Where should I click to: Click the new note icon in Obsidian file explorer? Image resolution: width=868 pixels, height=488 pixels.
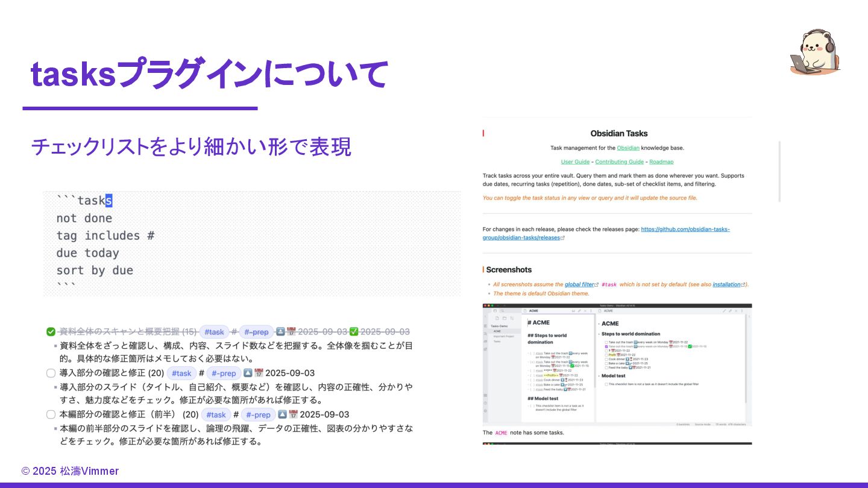(497, 318)
